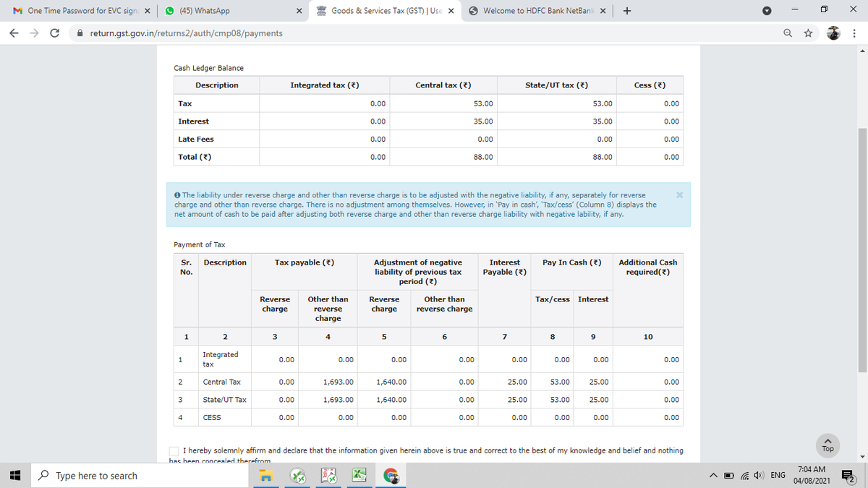Screen dimensions: 868x488
Task: Click the Integrated tax row label in payment table
Action: point(221,359)
